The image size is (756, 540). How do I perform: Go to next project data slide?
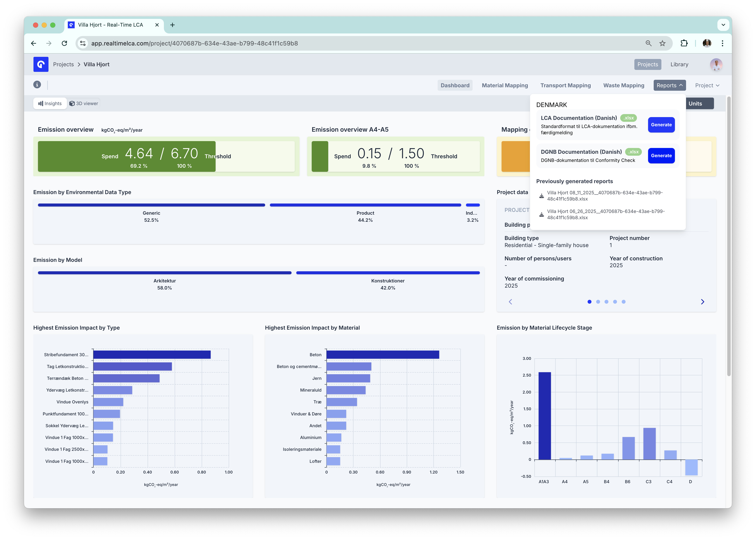click(x=702, y=302)
